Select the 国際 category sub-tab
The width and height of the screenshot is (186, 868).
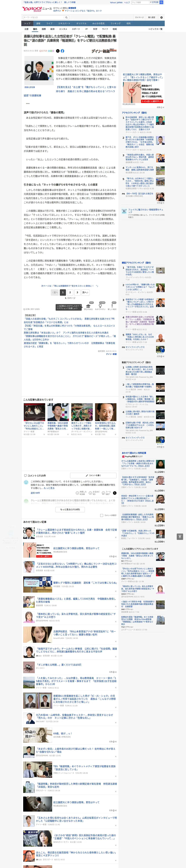click(44, 29)
